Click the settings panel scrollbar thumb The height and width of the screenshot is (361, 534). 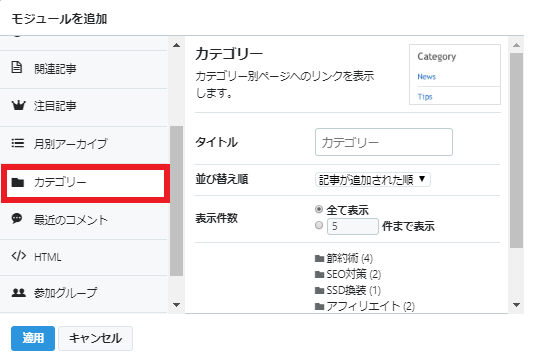point(516,151)
